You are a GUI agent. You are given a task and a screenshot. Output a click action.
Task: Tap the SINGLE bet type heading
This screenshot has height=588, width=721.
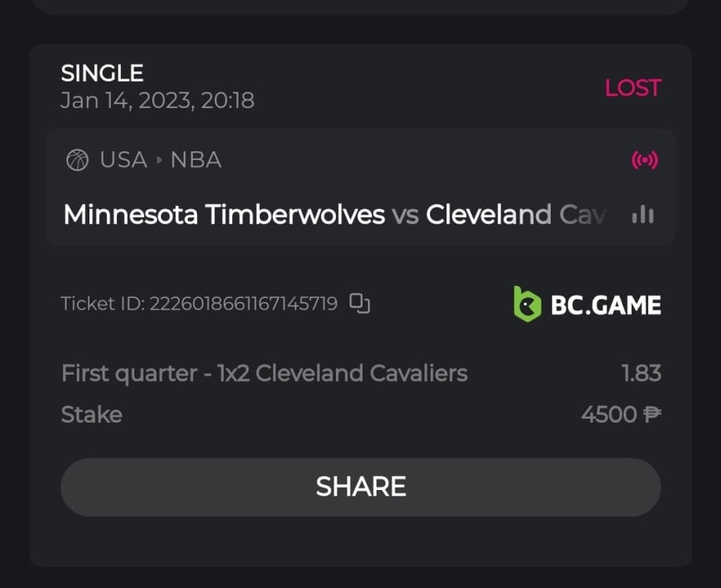pos(102,74)
